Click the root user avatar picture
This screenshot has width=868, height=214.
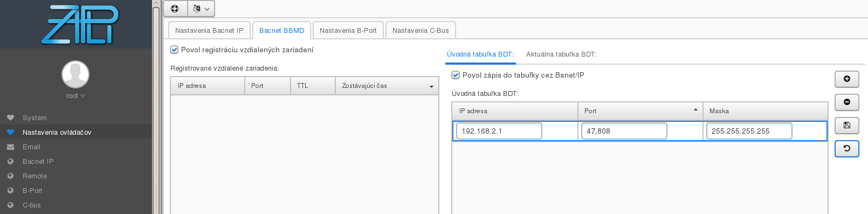tap(75, 74)
